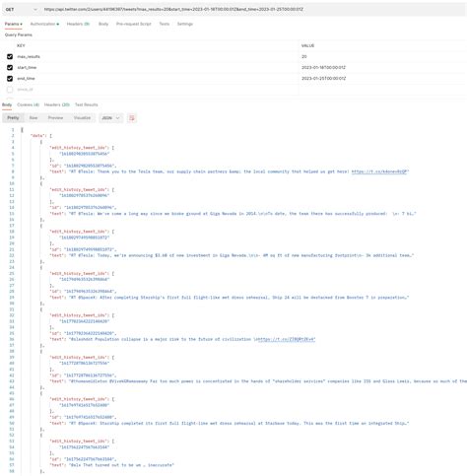
Task: Switch to the Preview response view
Action: pos(55,118)
